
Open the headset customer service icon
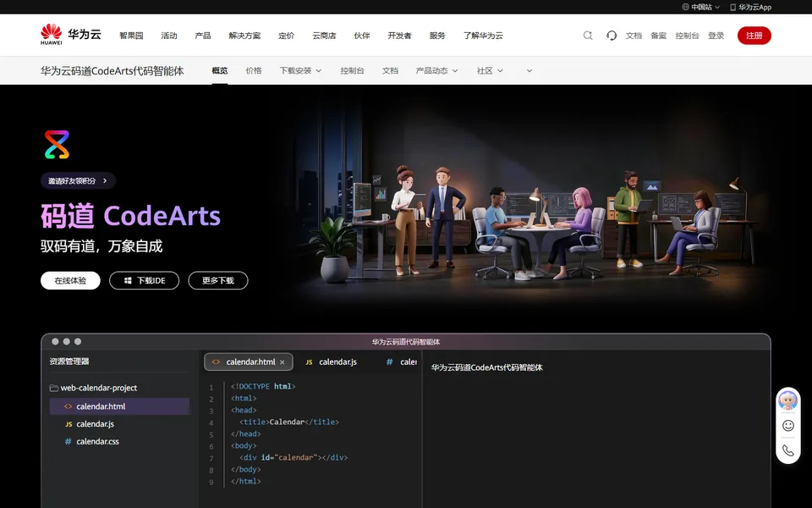(611, 36)
